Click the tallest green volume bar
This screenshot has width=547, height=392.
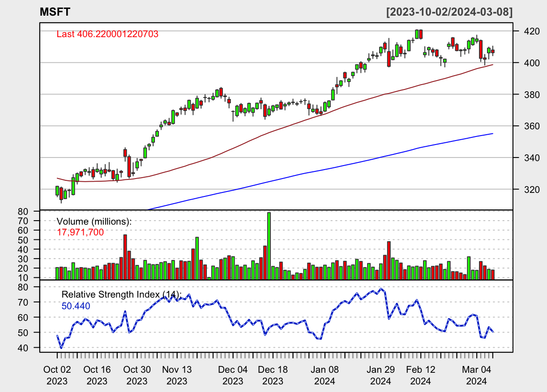[269, 246]
